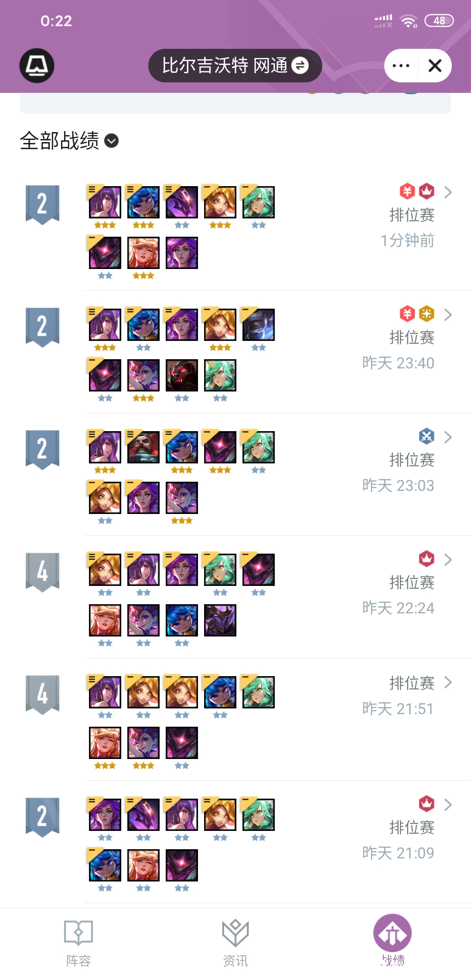Select the dark armored champion in 22:24 match
This screenshot has height=980, width=471.
coord(220,620)
